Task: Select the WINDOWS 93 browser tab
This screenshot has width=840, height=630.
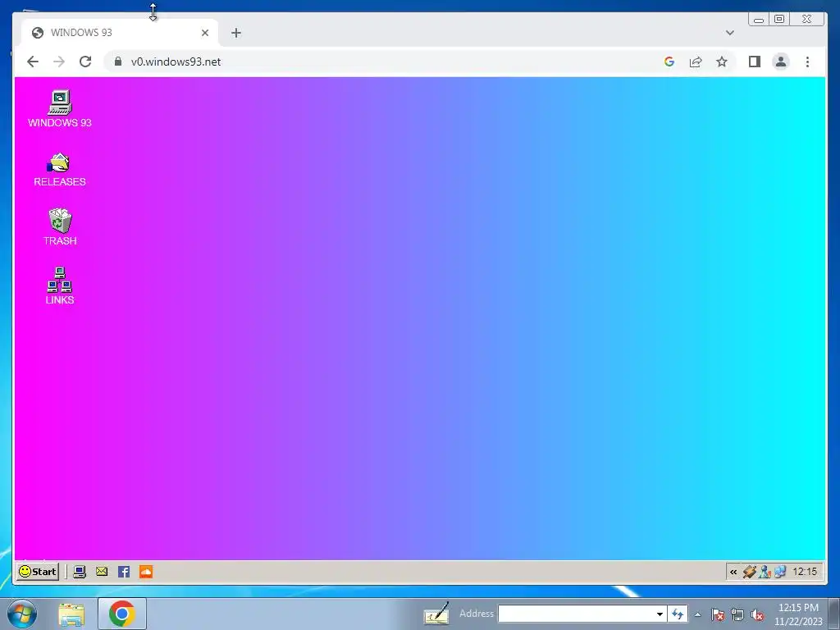Action: pyautogui.click(x=120, y=33)
